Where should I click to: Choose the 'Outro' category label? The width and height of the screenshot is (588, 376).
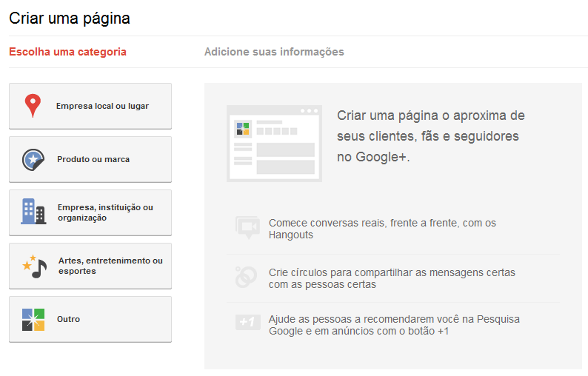[x=68, y=319]
